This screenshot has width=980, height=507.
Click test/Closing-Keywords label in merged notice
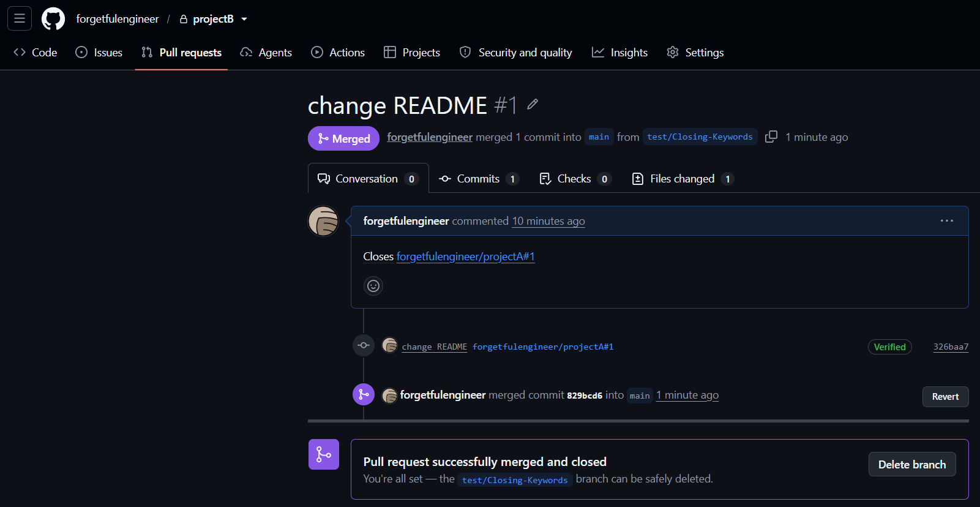pos(515,479)
